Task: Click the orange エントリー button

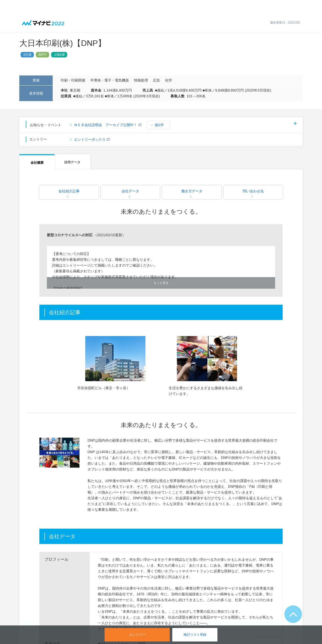Action: coord(137,634)
